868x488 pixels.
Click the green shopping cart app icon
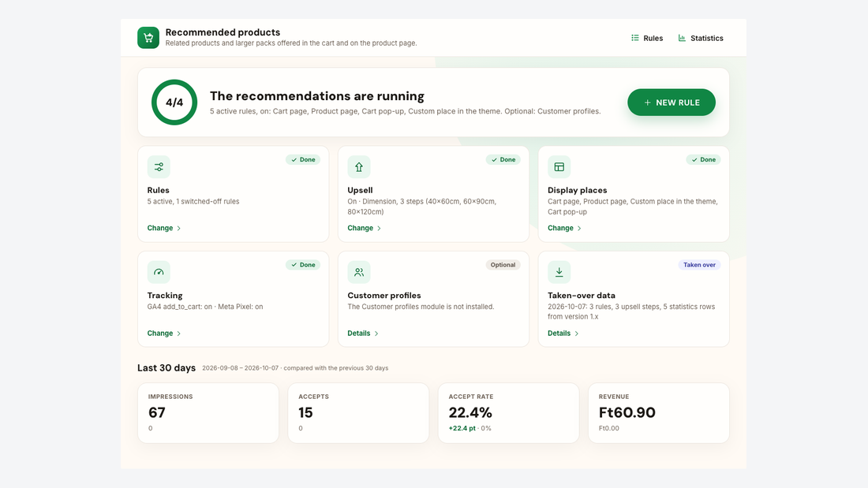[x=148, y=38]
